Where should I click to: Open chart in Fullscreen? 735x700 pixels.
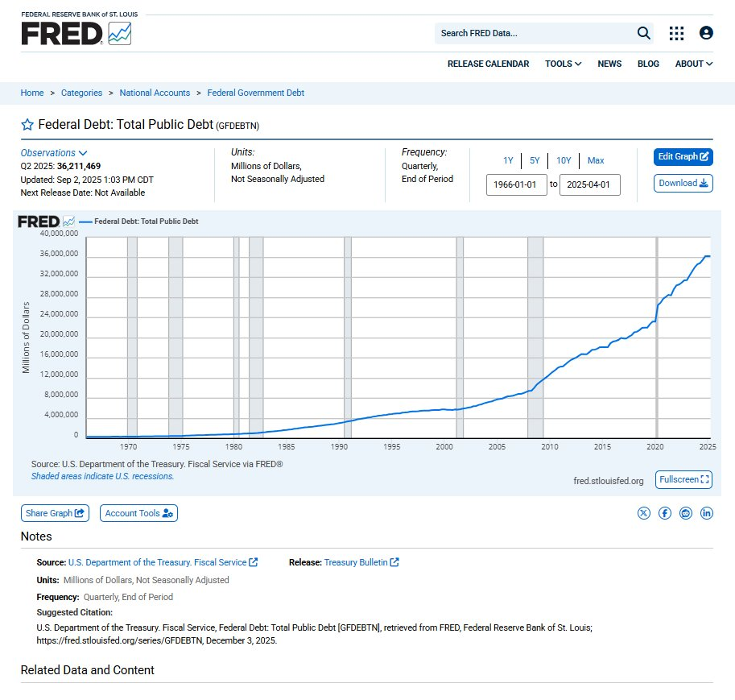(683, 479)
